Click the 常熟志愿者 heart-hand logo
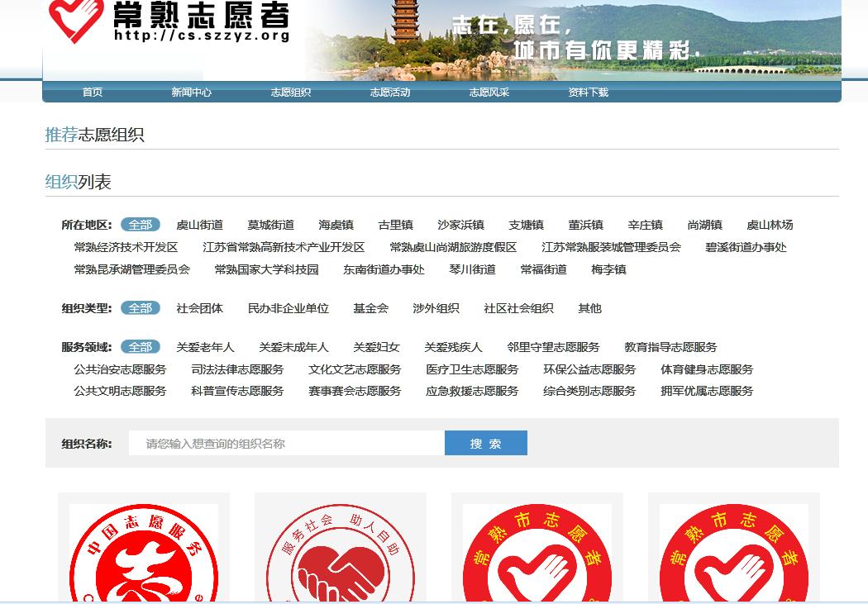 [76, 20]
